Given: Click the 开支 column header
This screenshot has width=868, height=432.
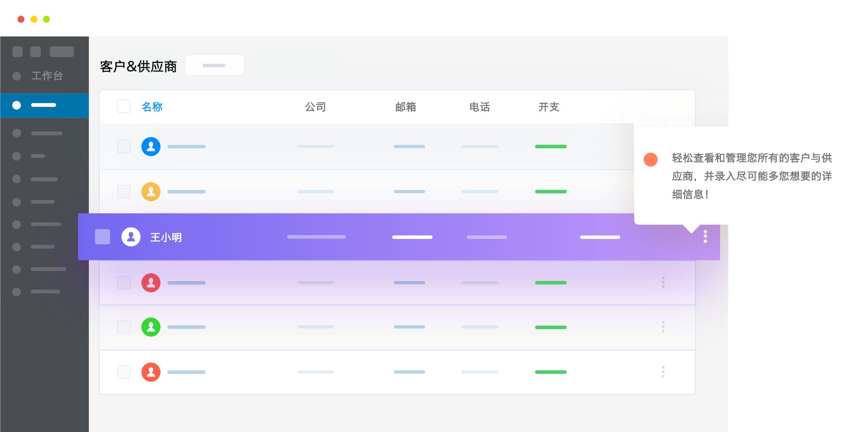Looking at the screenshot, I should tap(549, 107).
